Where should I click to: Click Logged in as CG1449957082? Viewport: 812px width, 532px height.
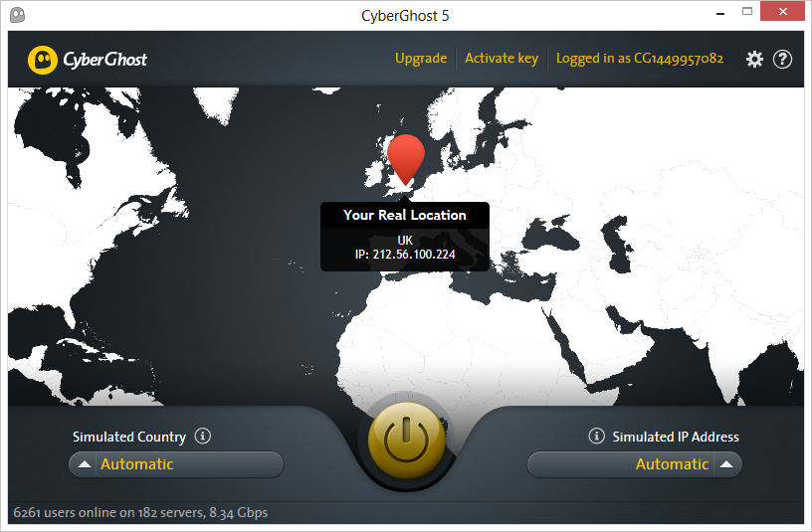(x=640, y=59)
